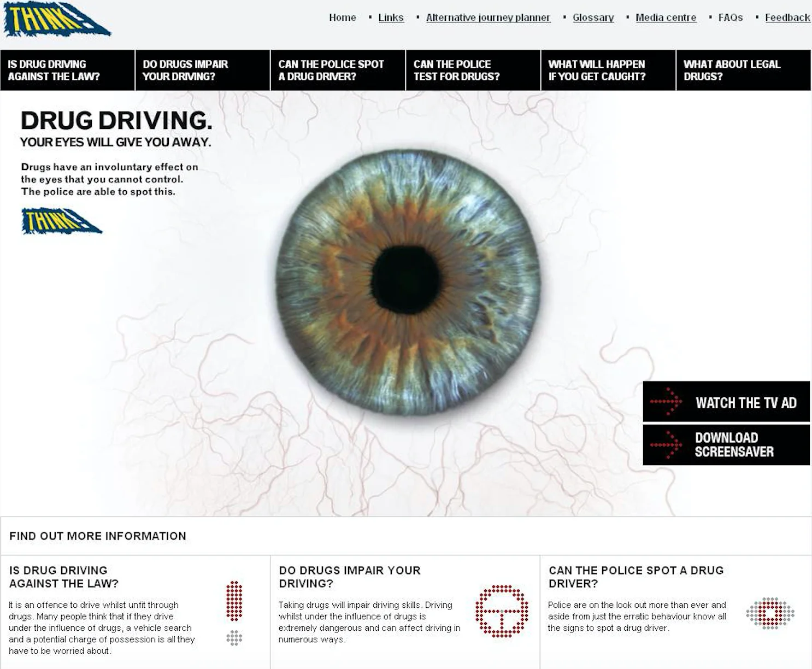Open the 'Can the police test for drugs?' tab
The image size is (812, 669).
coord(473,70)
